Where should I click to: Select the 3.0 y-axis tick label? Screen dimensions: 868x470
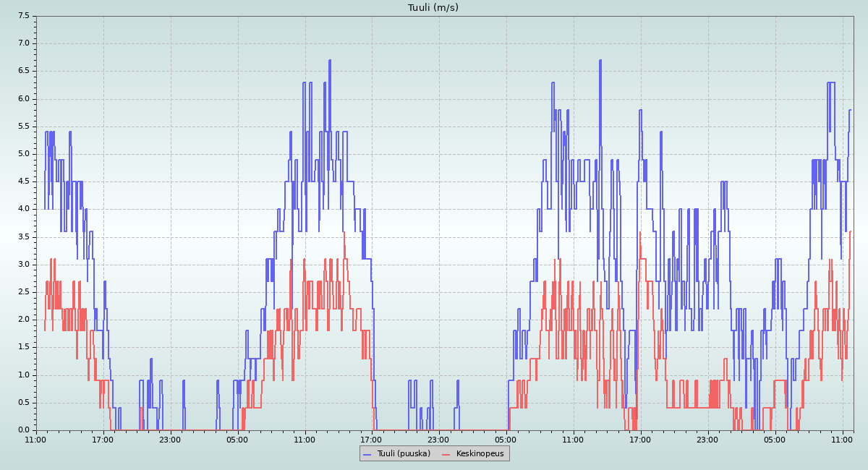pos(23,264)
